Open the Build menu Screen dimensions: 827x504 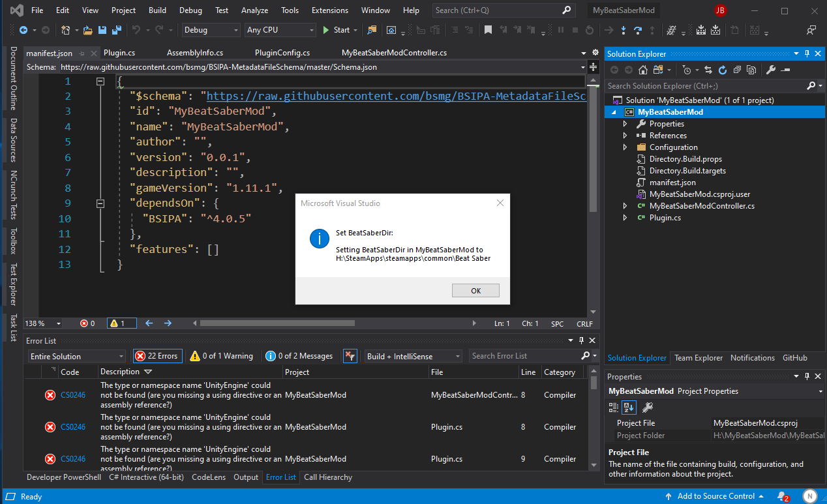[157, 10]
